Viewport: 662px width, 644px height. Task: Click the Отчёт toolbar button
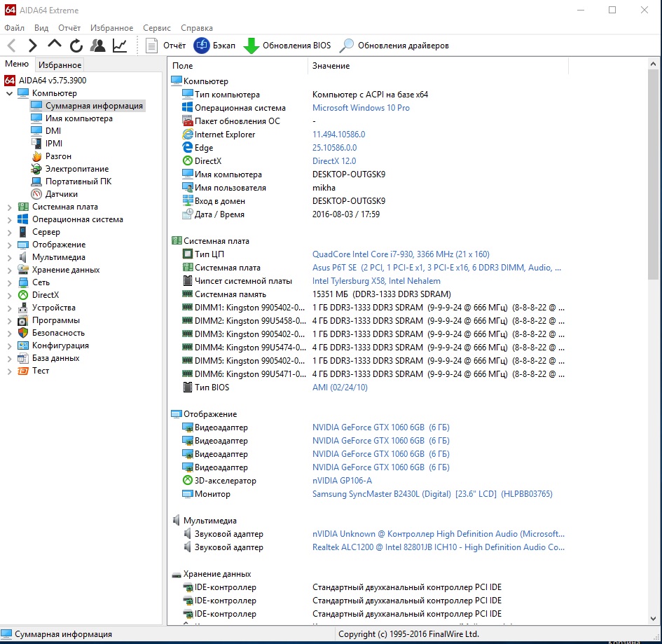[165, 45]
